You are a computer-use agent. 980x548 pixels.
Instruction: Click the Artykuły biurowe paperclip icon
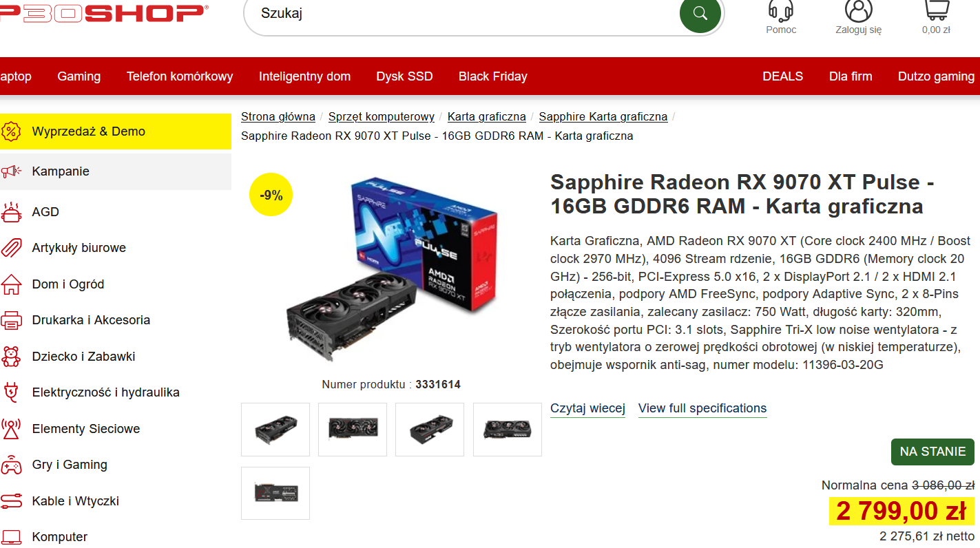[x=12, y=248]
